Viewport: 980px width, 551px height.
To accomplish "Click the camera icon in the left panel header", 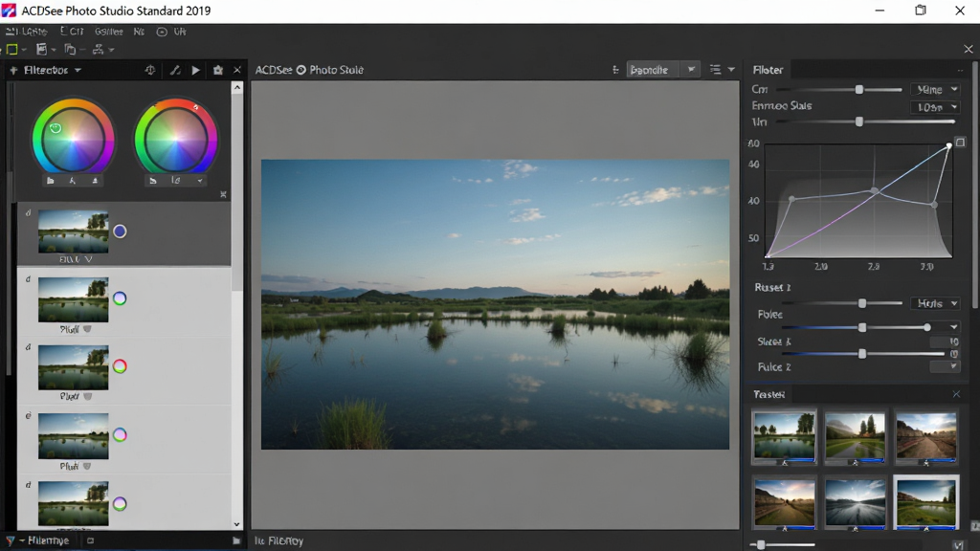I will (x=217, y=70).
